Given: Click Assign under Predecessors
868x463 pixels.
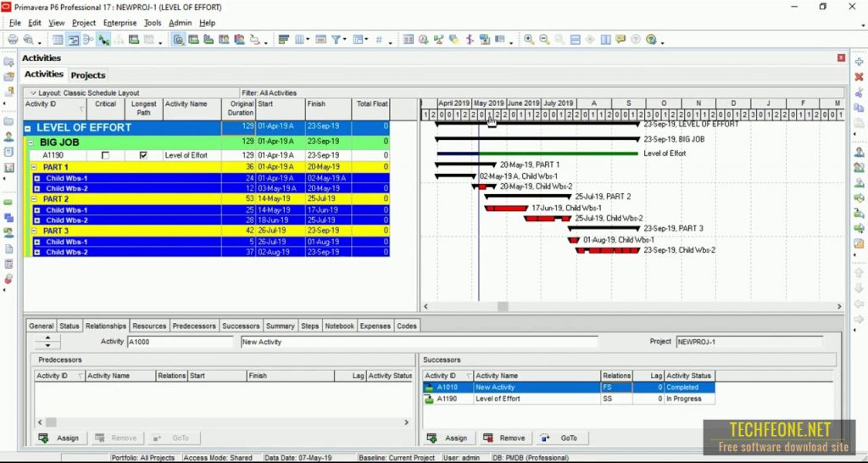Looking at the screenshot, I should click(60, 438).
